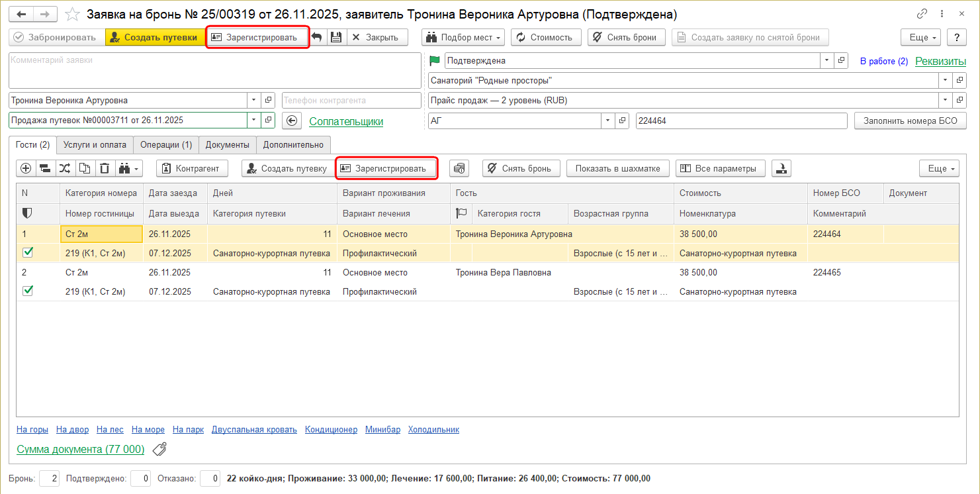Click the copy row icon in guests toolbar
Screen dimensions: 980x494
(85, 168)
